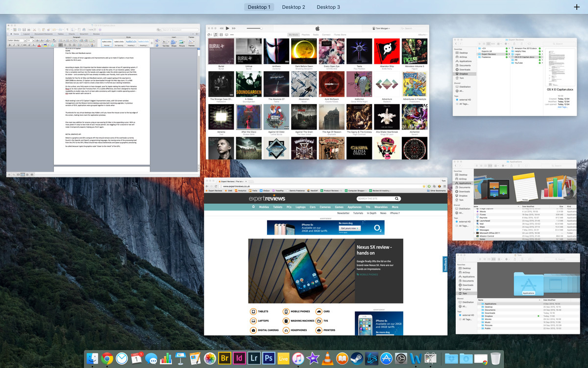This screenshot has height=368, width=588.
Task: Switch to Desktop 3
Action: point(328,7)
